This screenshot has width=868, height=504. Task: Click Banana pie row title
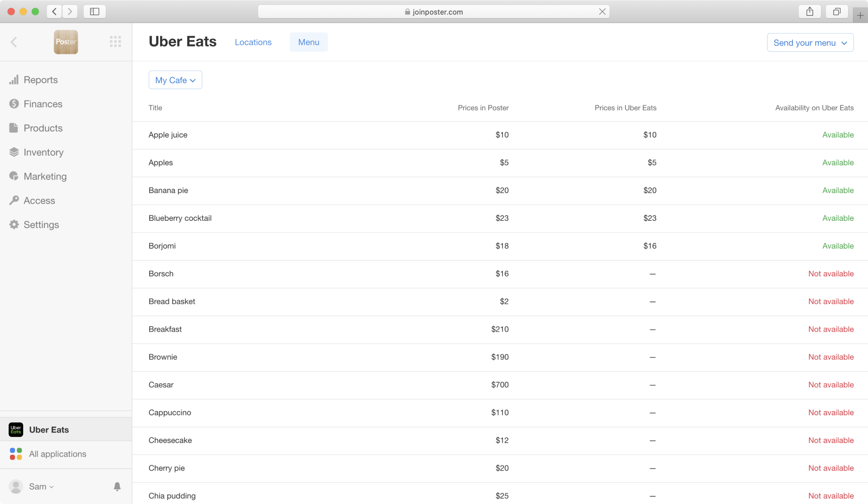click(168, 190)
